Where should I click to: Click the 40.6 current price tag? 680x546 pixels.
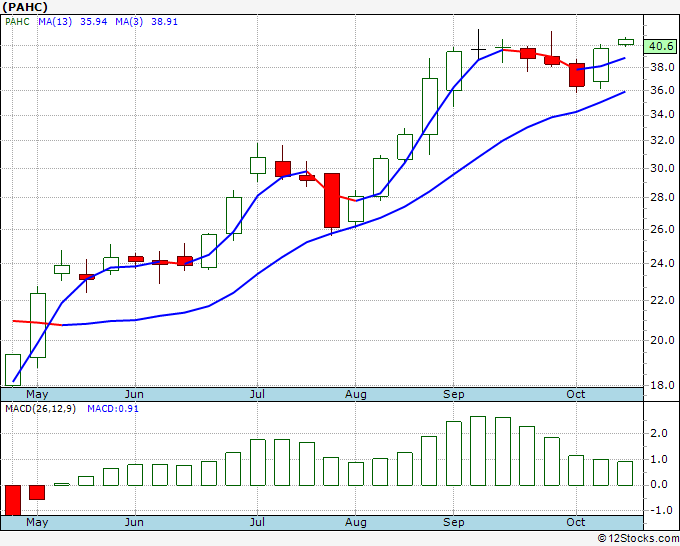(x=660, y=46)
